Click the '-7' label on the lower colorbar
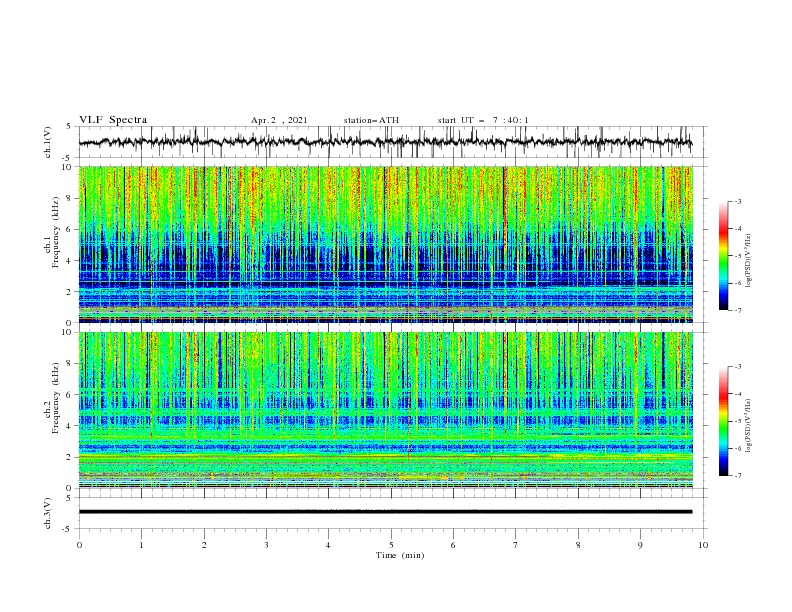The height and width of the screenshot is (612, 792). click(x=737, y=476)
